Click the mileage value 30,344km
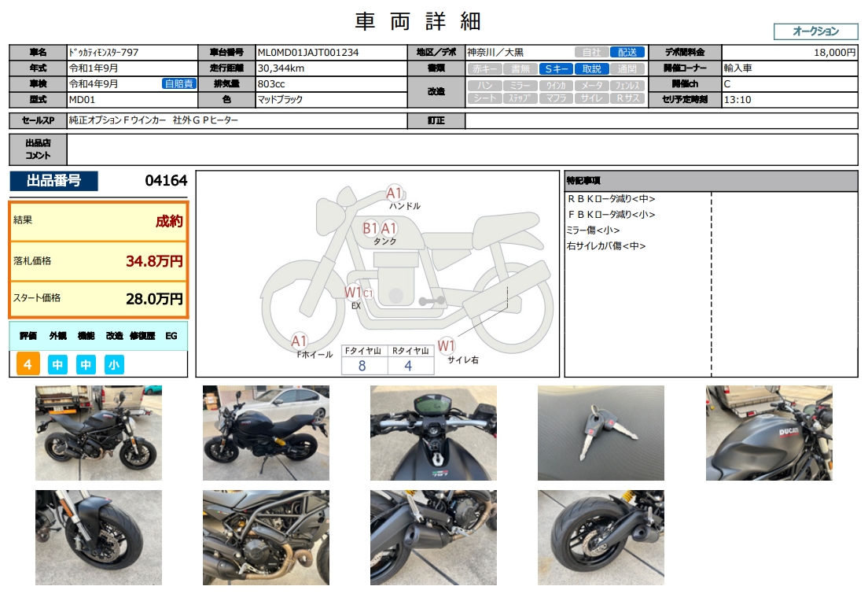 pyautogui.click(x=281, y=68)
